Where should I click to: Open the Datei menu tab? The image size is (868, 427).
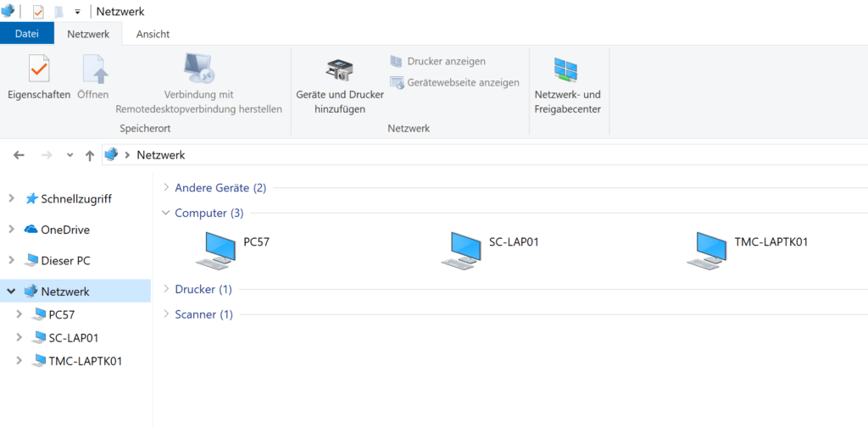pyautogui.click(x=27, y=34)
